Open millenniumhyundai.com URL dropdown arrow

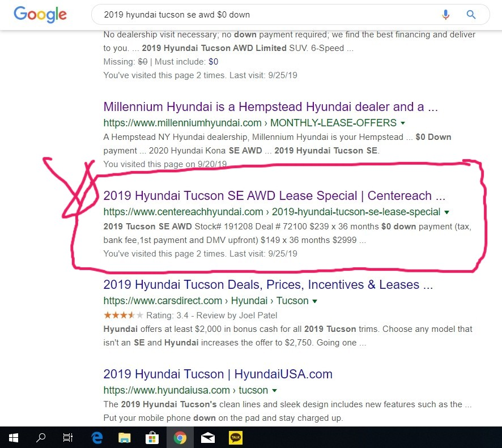[403, 123]
